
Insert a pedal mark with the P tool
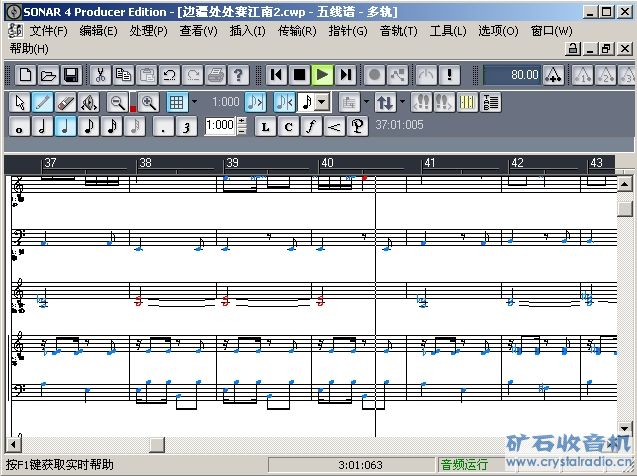(356, 126)
